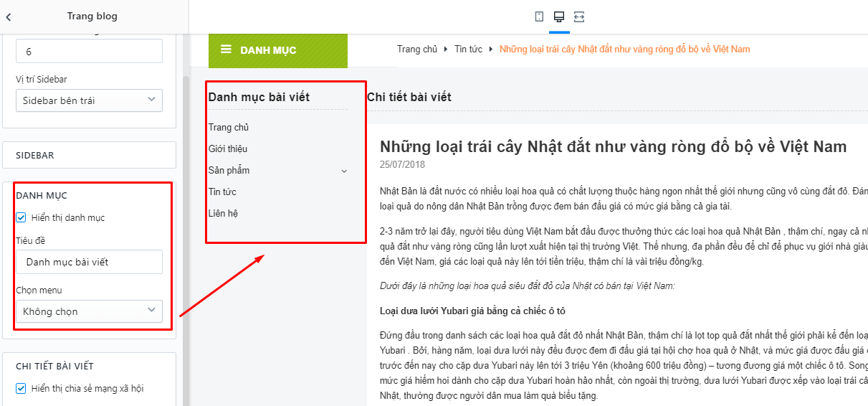Click Giới thiệu in category menu

click(x=228, y=148)
